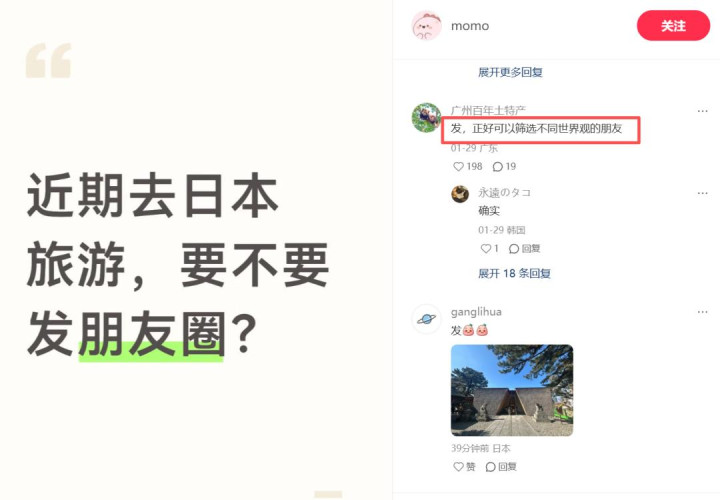View ganglihua's planet avatar
720x500 pixels.
click(x=426, y=319)
